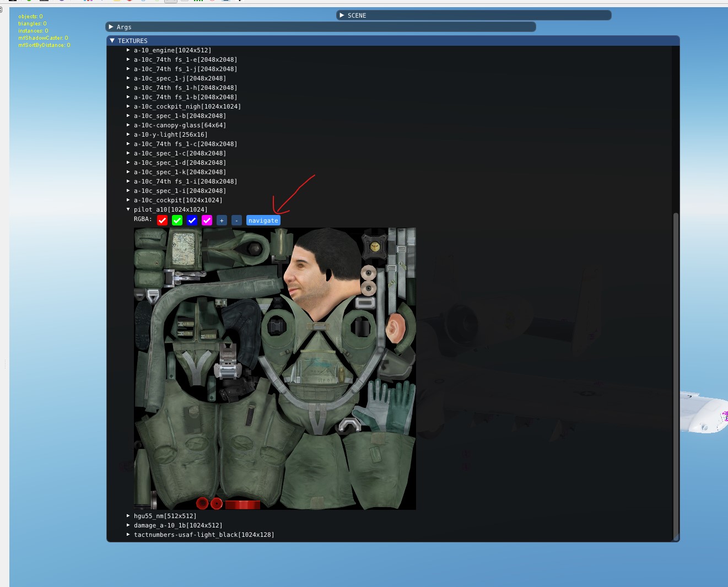Click the navigate button

point(263,220)
